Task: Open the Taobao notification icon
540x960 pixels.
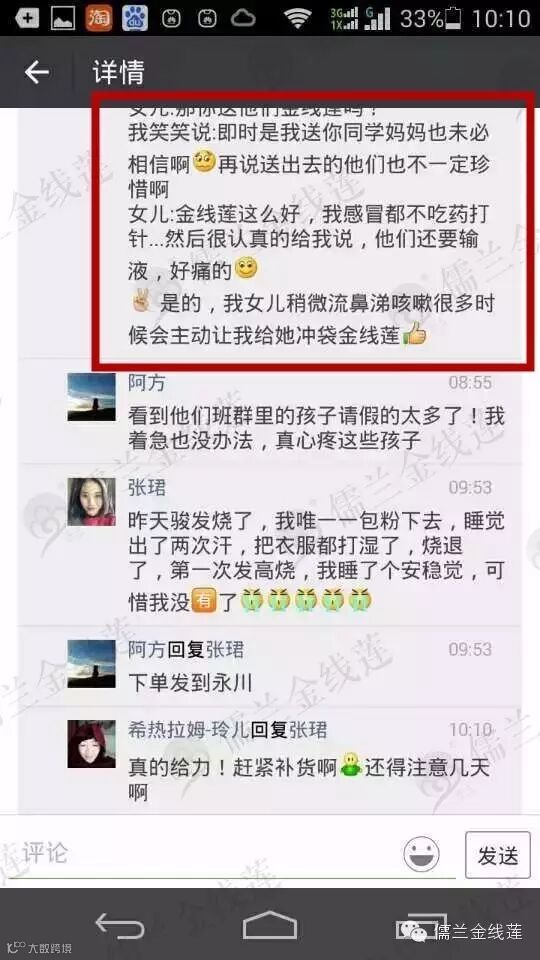Action: coord(99,18)
